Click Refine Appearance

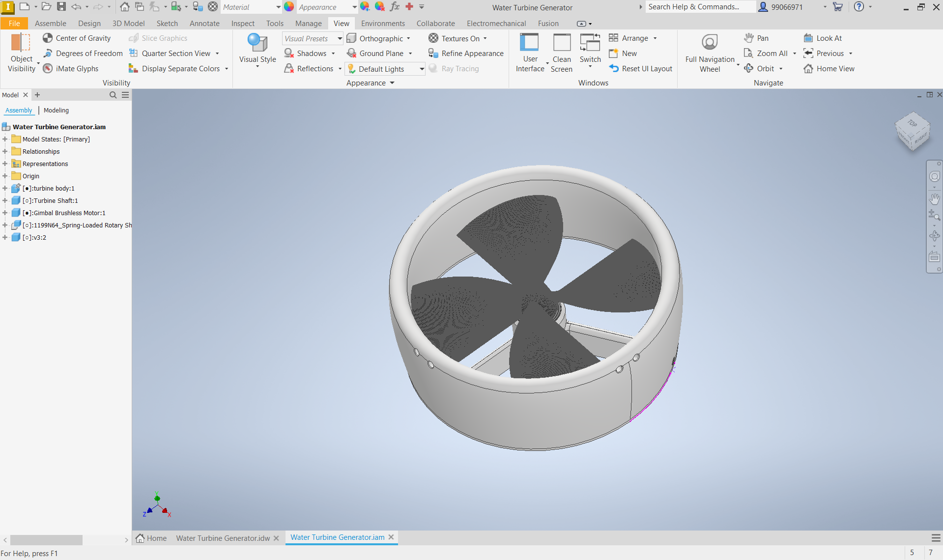[466, 54]
